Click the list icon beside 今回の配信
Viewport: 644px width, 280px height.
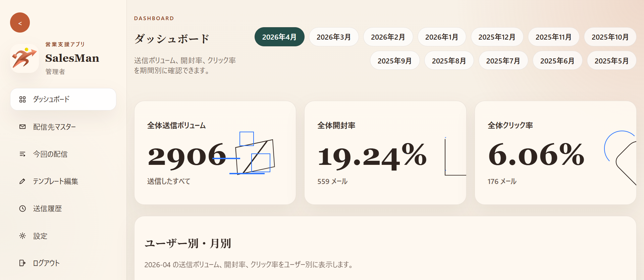(22, 154)
